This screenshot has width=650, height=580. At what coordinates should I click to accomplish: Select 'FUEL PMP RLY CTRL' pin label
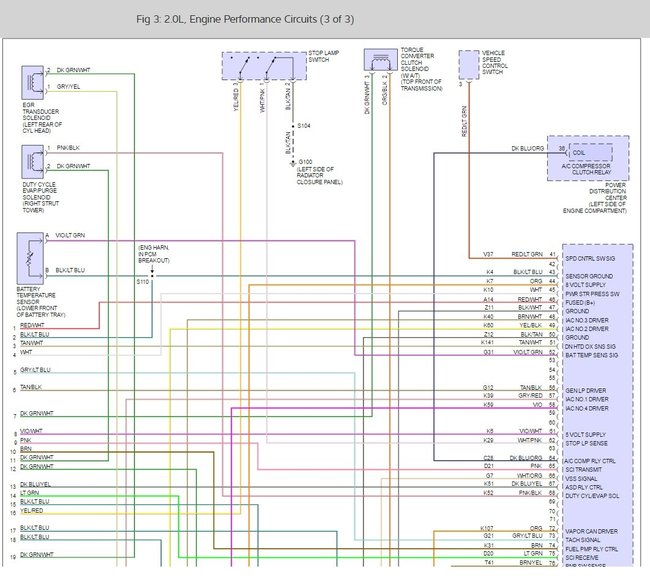pos(591,549)
